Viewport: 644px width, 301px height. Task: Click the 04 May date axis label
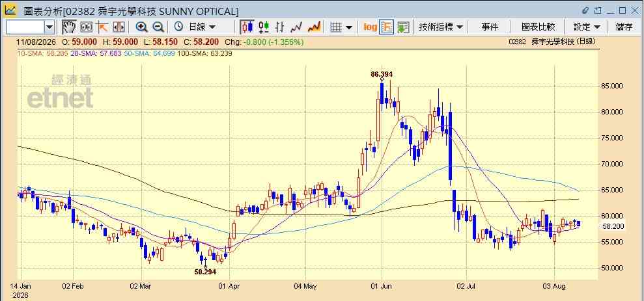coord(306,285)
